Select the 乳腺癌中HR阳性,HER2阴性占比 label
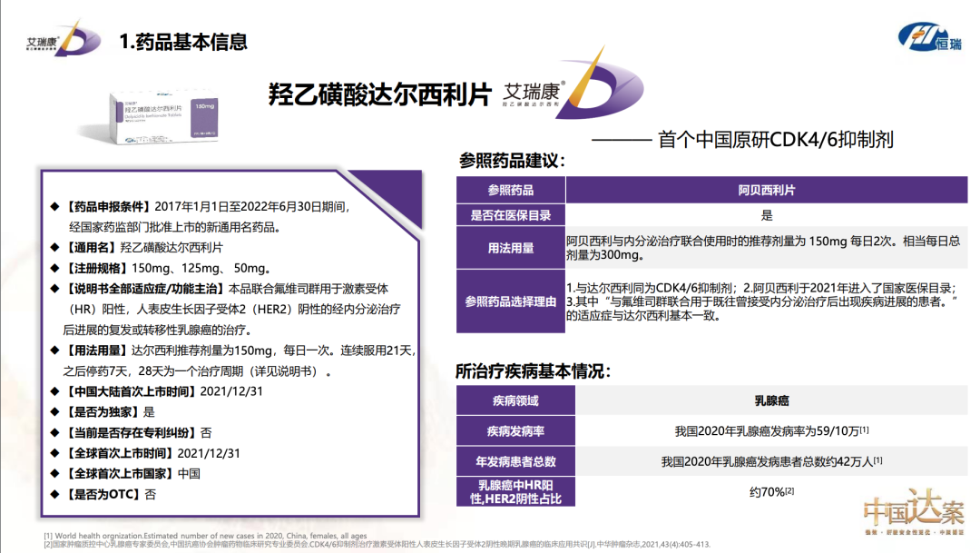 click(x=515, y=491)
